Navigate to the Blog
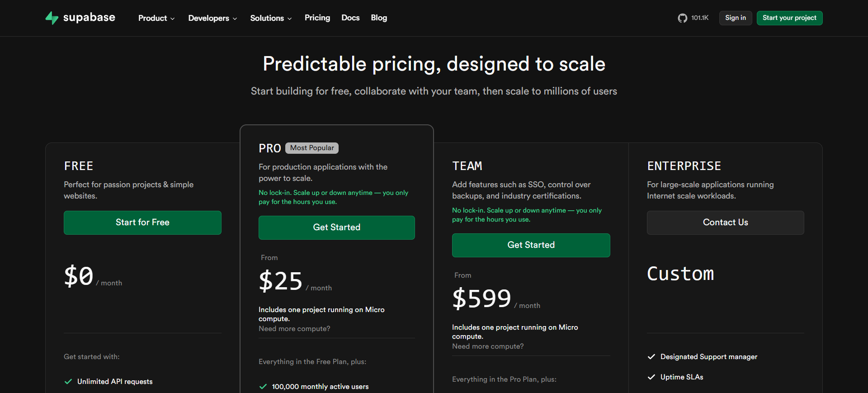This screenshot has width=868, height=393. pos(379,18)
